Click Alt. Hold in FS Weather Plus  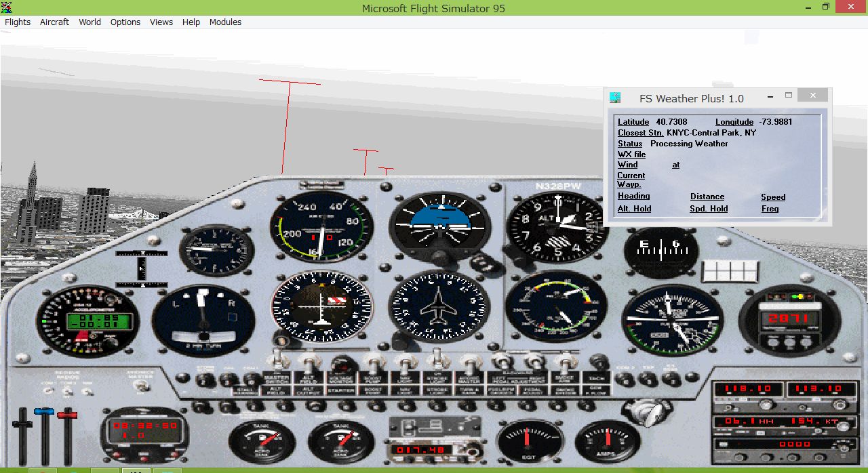pos(634,209)
